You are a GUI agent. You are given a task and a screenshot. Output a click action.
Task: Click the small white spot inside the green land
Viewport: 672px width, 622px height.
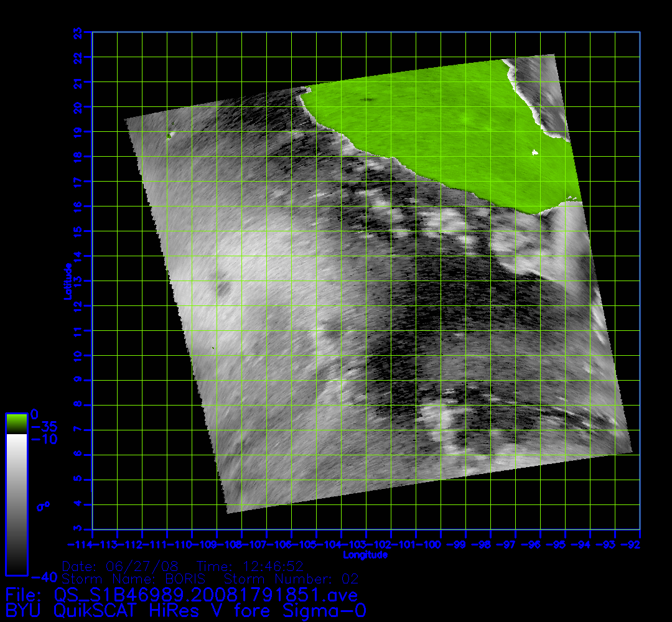point(534,152)
